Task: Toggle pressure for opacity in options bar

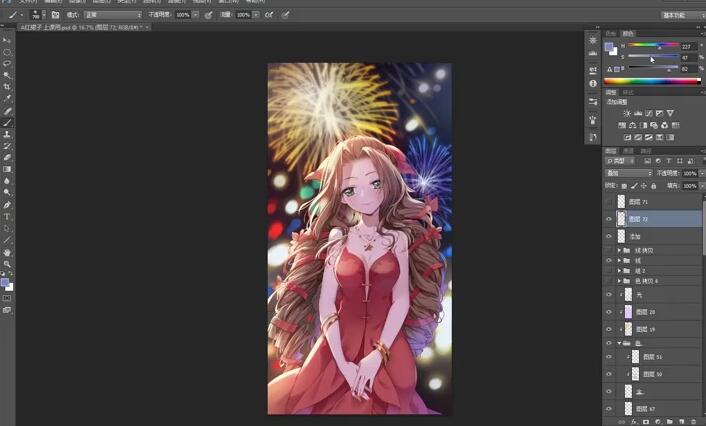Action: pos(208,15)
